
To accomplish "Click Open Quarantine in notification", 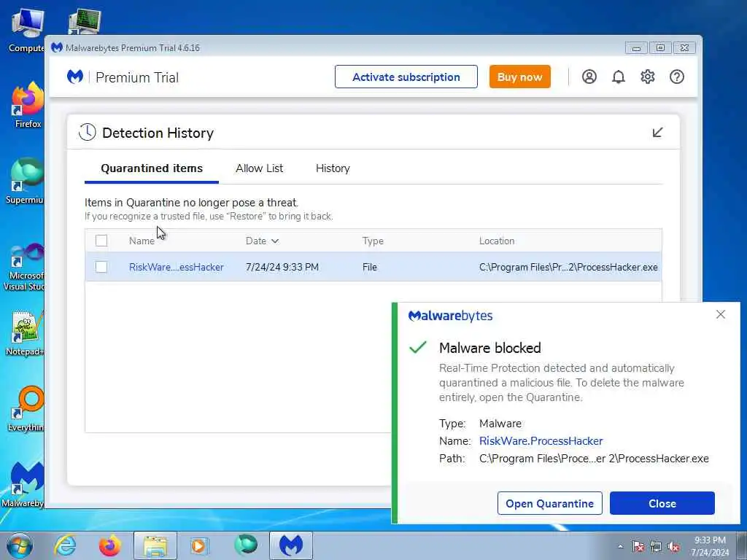I will [550, 503].
